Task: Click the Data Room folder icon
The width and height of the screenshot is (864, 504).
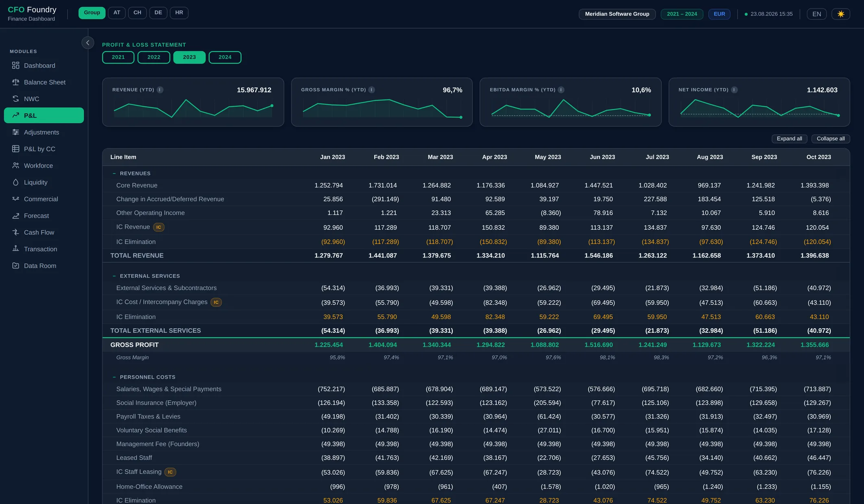Action: (15, 266)
